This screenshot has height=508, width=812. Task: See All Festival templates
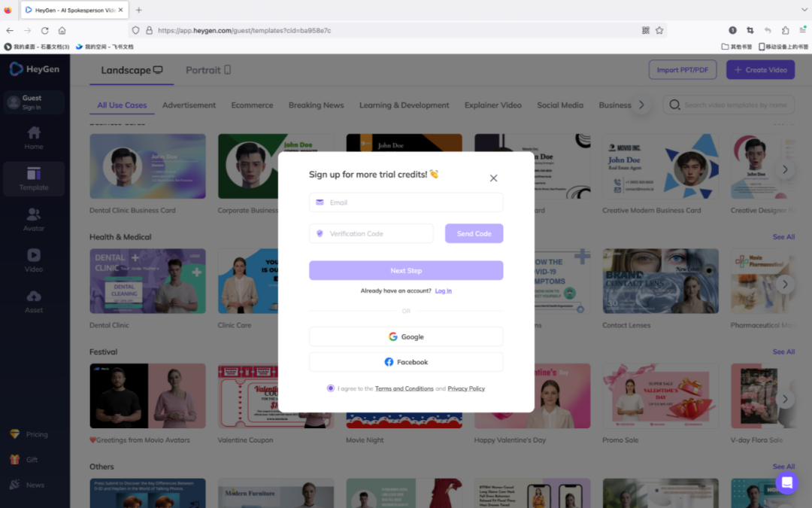coord(783,351)
